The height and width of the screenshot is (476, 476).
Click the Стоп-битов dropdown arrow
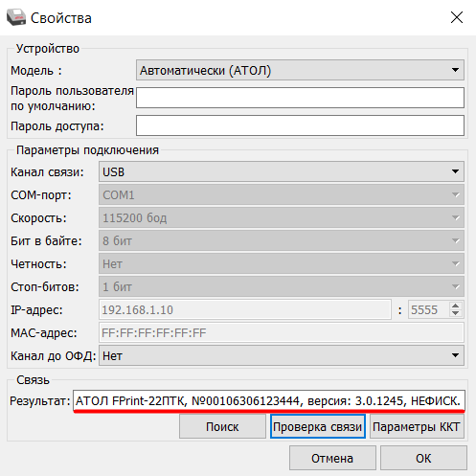pos(455,286)
